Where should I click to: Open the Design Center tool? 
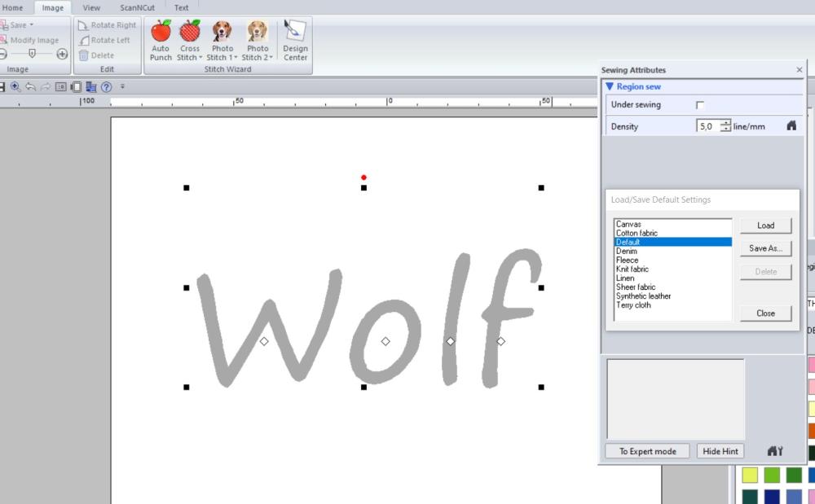[295, 41]
